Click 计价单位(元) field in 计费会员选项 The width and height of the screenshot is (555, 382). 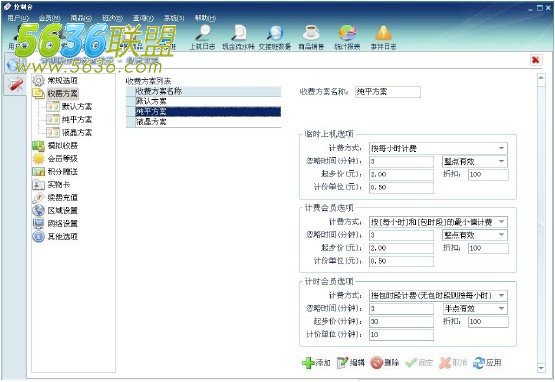coord(401,261)
